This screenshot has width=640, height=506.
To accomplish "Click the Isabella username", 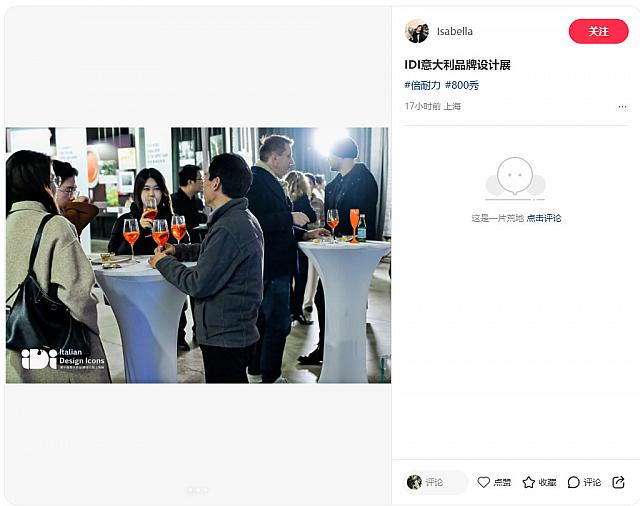I will pos(455,31).
